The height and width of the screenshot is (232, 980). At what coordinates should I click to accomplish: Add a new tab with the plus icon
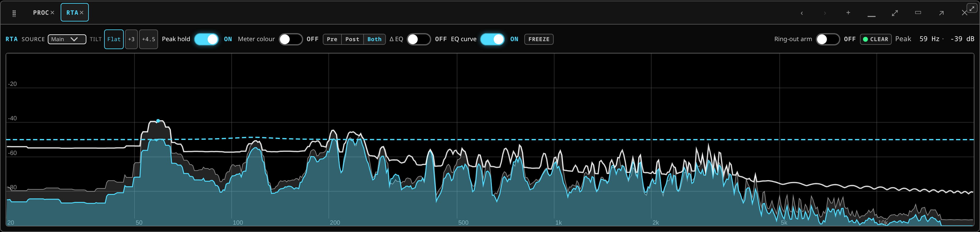point(848,13)
